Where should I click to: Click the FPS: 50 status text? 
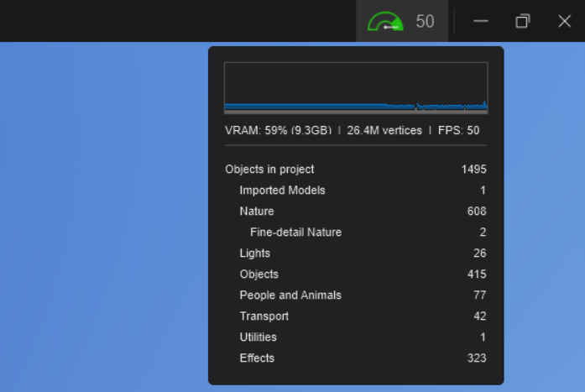tap(458, 131)
